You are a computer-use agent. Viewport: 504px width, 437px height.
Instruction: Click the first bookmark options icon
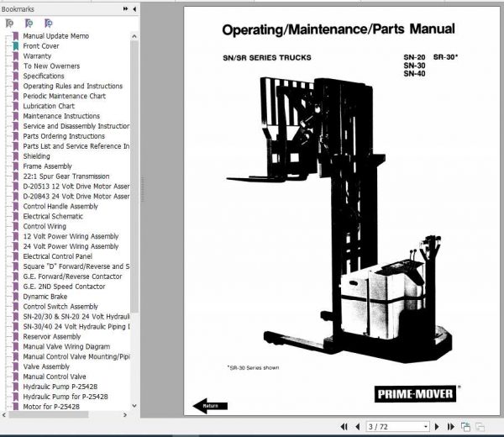pyautogui.click(x=9, y=24)
